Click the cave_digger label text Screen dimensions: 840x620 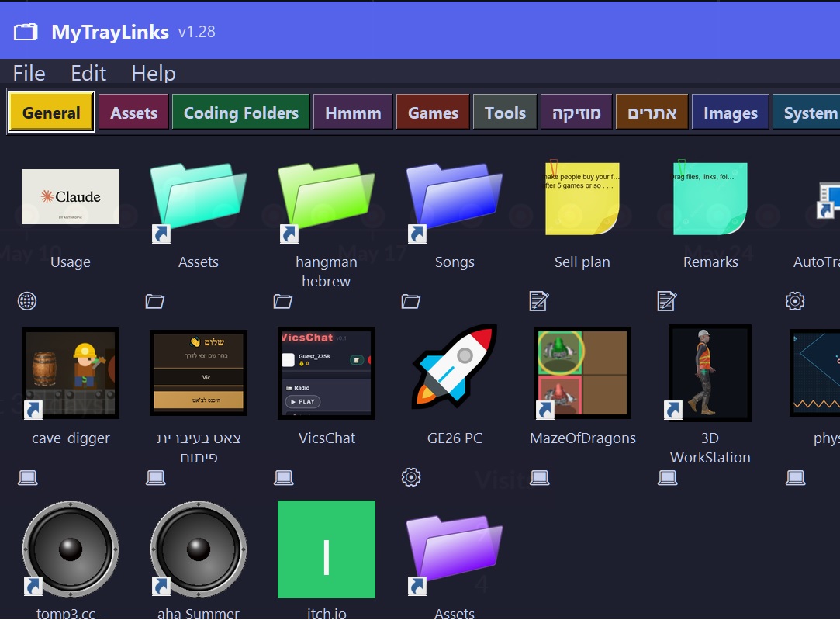71,438
